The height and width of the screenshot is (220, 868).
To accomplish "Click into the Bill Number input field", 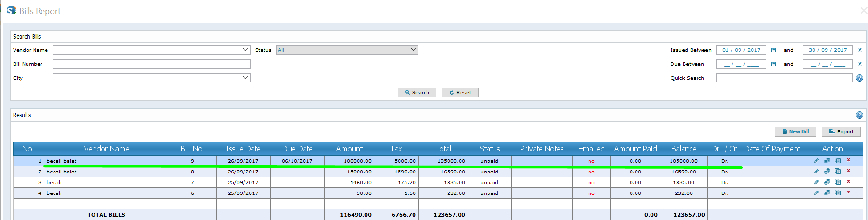I will 151,64.
